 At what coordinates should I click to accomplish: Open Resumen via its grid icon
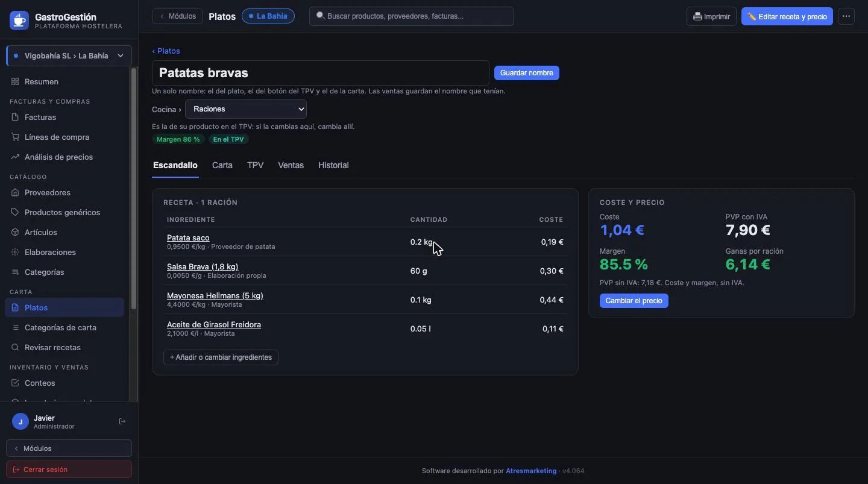15,81
